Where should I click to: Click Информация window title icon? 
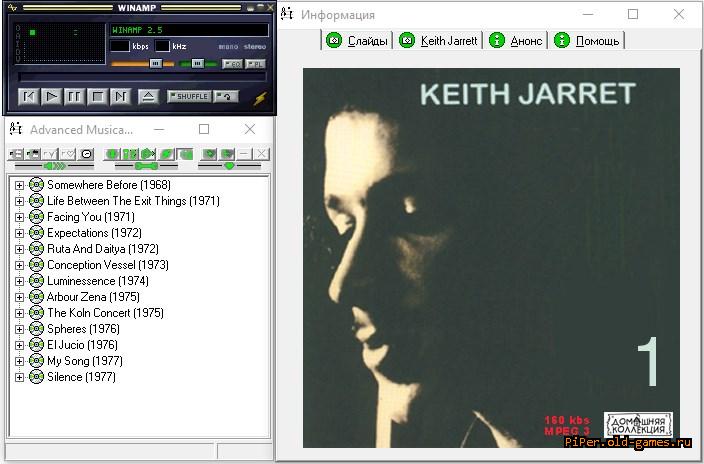[x=287, y=14]
